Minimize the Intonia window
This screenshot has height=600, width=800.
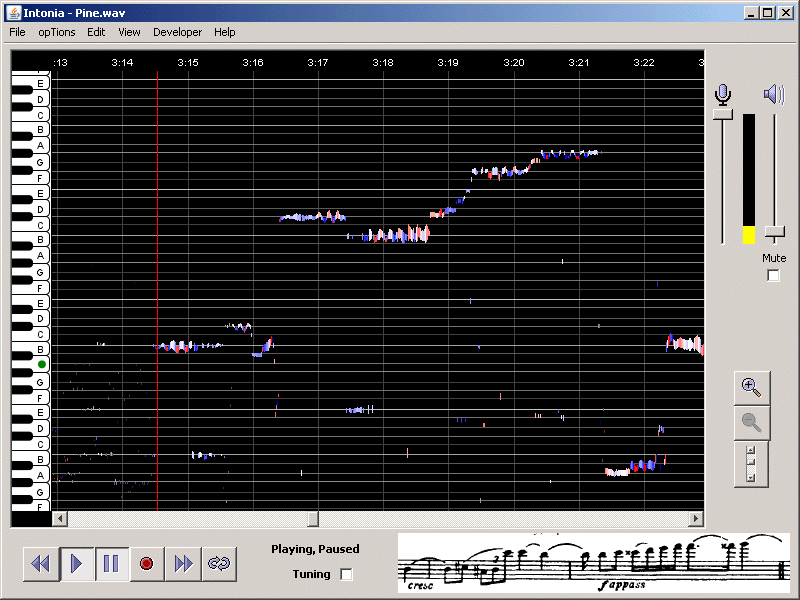pyautogui.click(x=751, y=13)
